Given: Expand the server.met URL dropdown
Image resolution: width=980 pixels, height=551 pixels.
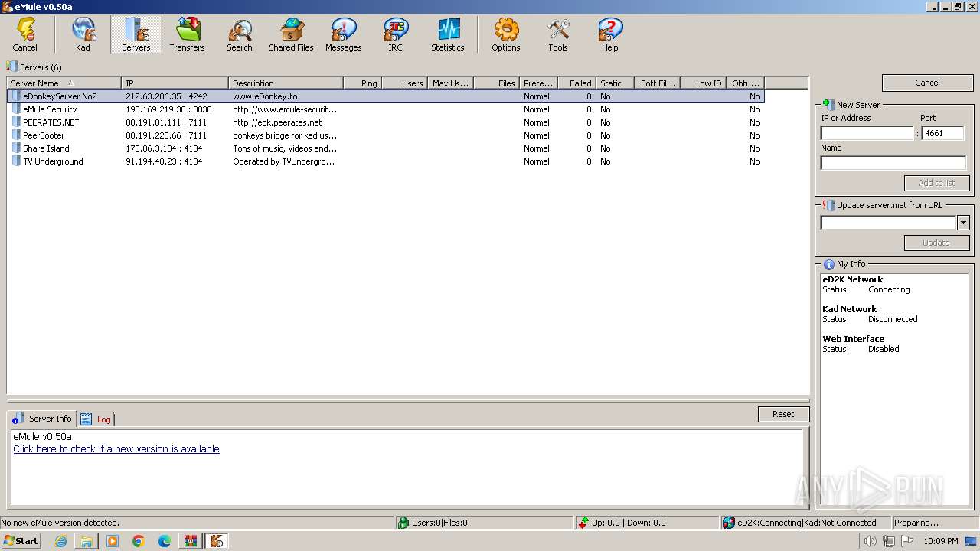Looking at the screenshot, I should click(x=963, y=223).
